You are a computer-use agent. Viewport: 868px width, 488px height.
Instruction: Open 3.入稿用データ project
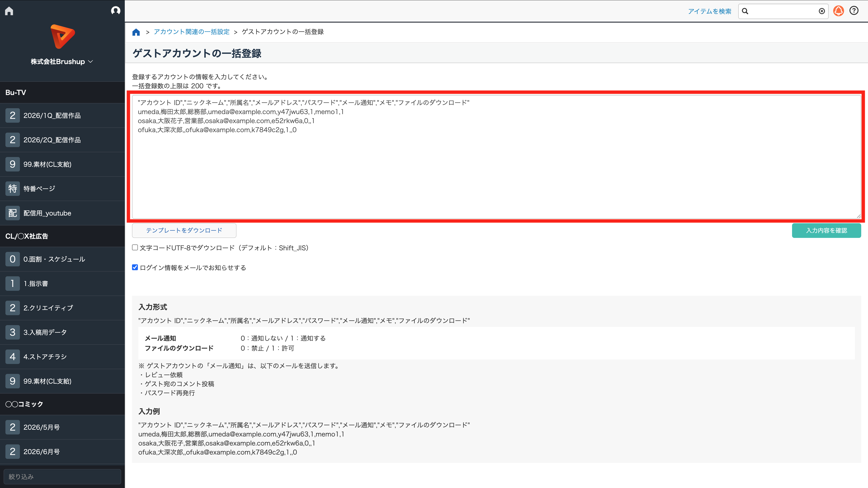(62, 332)
